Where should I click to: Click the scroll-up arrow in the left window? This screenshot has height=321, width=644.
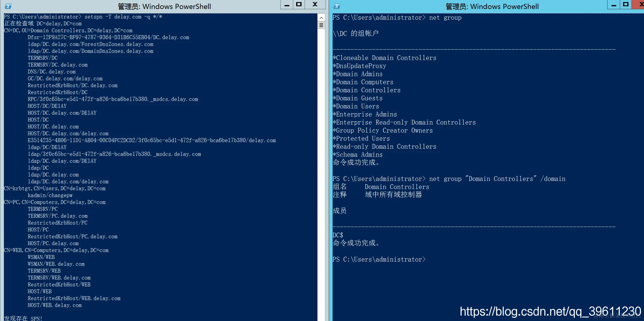(321, 18)
